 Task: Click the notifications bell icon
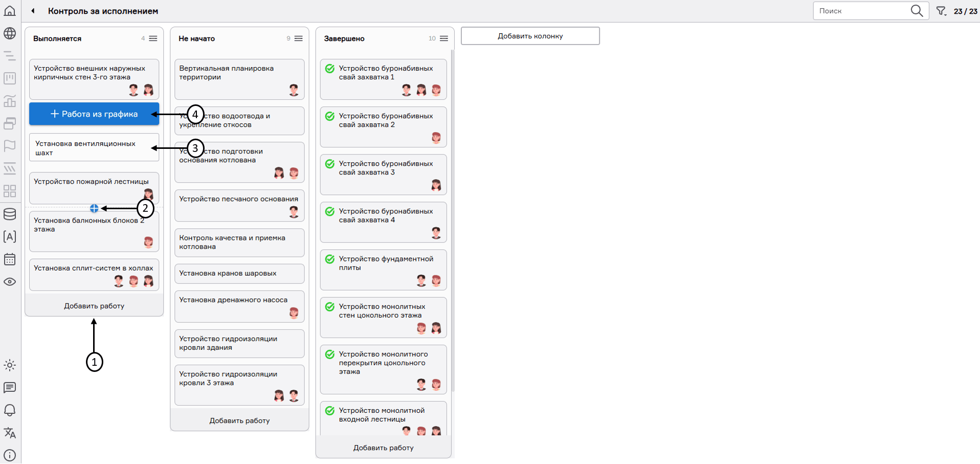point(10,410)
